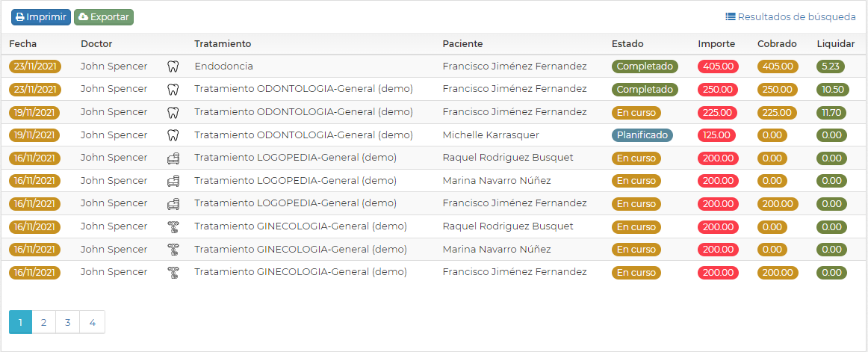Click the blue Planificado status badge

(x=642, y=135)
